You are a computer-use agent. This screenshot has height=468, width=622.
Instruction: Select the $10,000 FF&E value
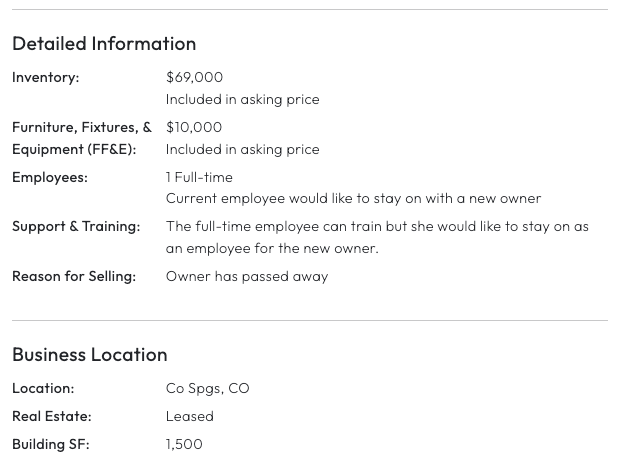pos(194,127)
